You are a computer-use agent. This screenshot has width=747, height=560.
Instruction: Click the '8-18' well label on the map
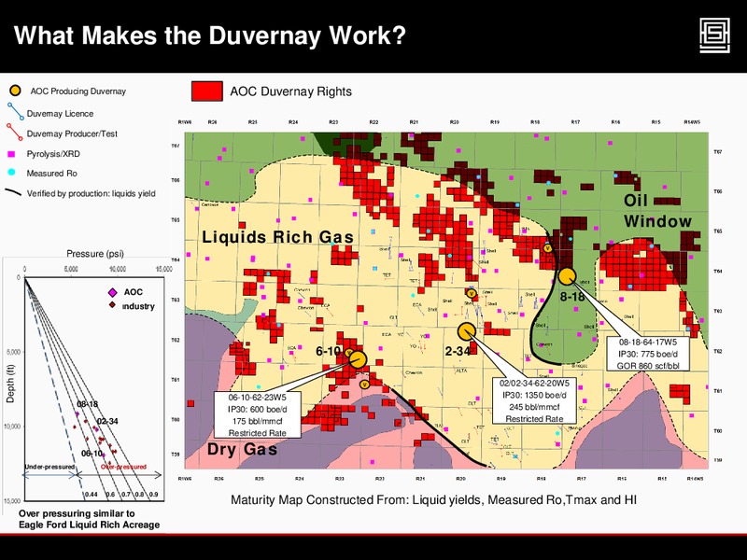click(571, 297)
